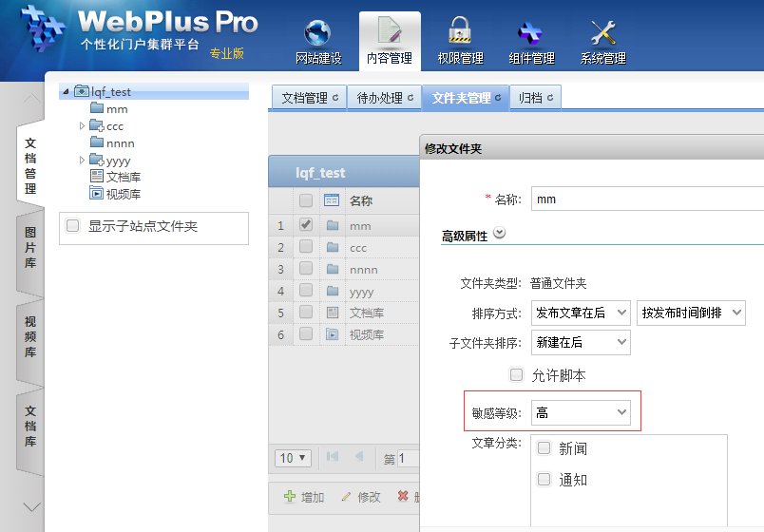Collapse the 高级属性 section arrow
The height and width of the screenshot is (532, 764).
tap(500, 235)
